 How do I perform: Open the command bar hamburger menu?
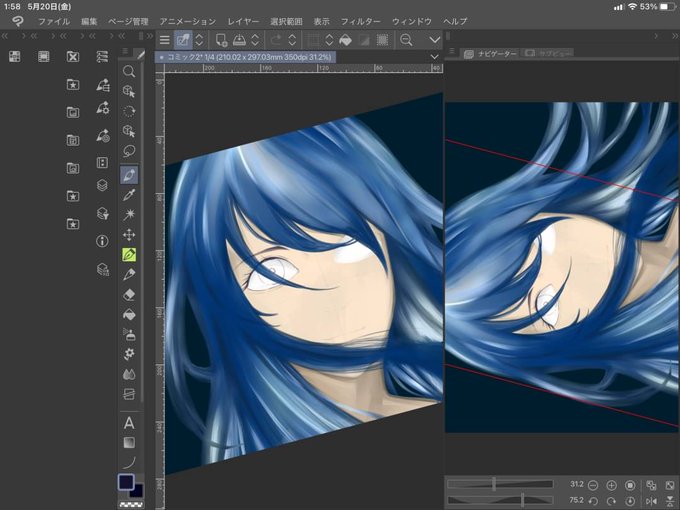point(164,40)
